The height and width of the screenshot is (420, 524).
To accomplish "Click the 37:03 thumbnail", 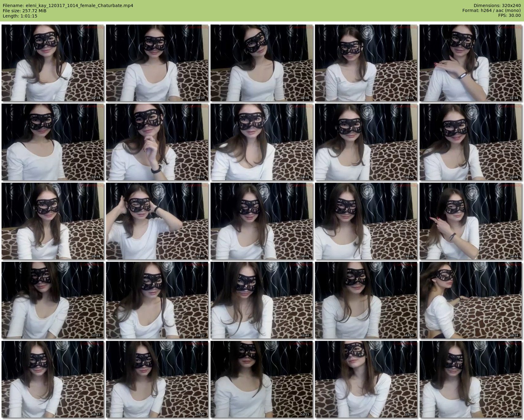I will [53, 300].
